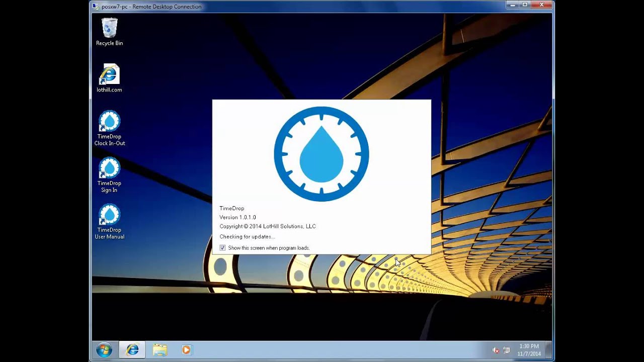
Task: Close the Remote Desktop Connection window
Action: tap(542, 5)
